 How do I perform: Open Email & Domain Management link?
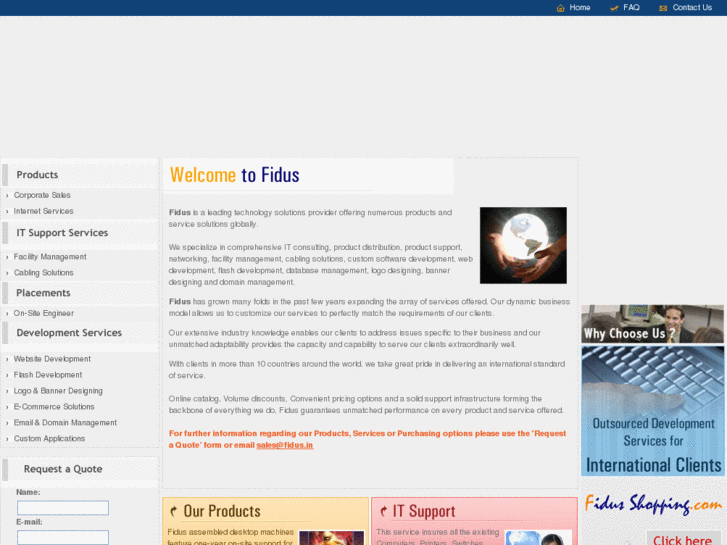click(x=65, y=423)
